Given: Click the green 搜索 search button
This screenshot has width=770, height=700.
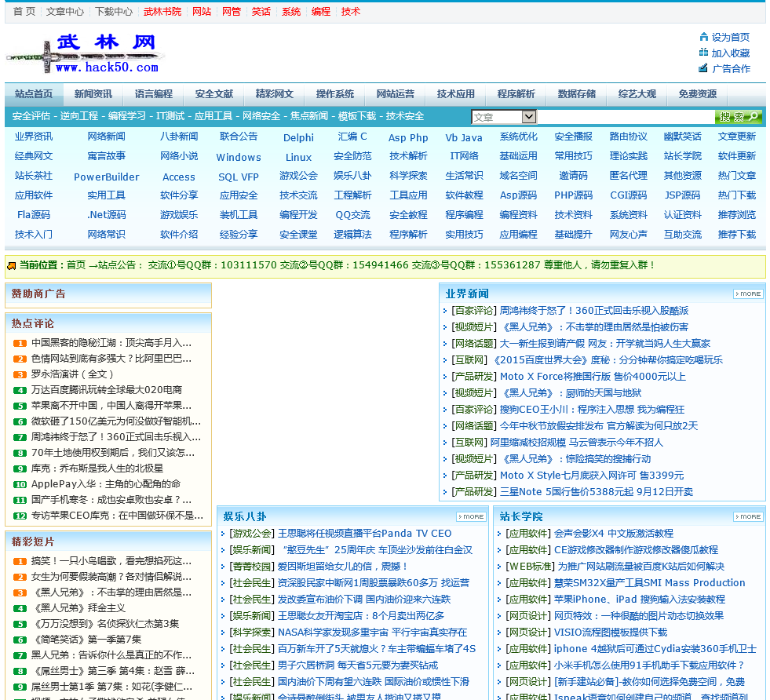Looking at the screenshot, I should click(x=738, y=117).
